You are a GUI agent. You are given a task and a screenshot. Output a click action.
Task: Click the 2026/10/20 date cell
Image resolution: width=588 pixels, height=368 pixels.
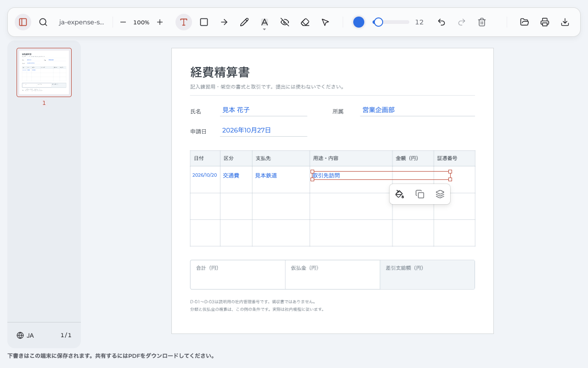pos(205,175)
